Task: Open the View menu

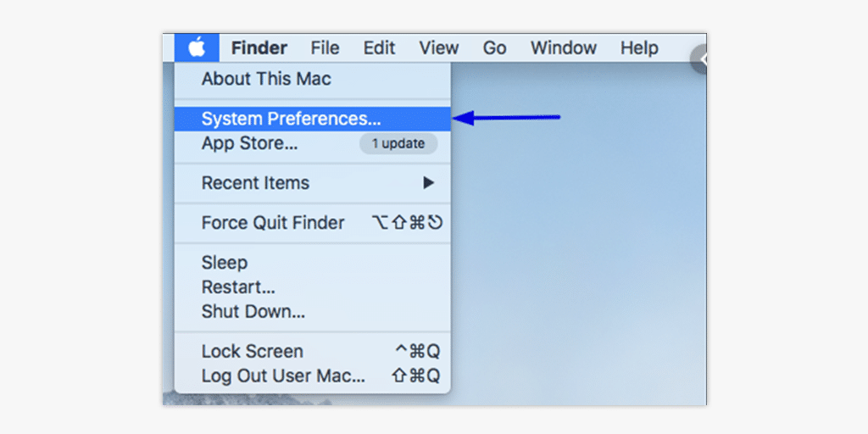Action: 438,48
